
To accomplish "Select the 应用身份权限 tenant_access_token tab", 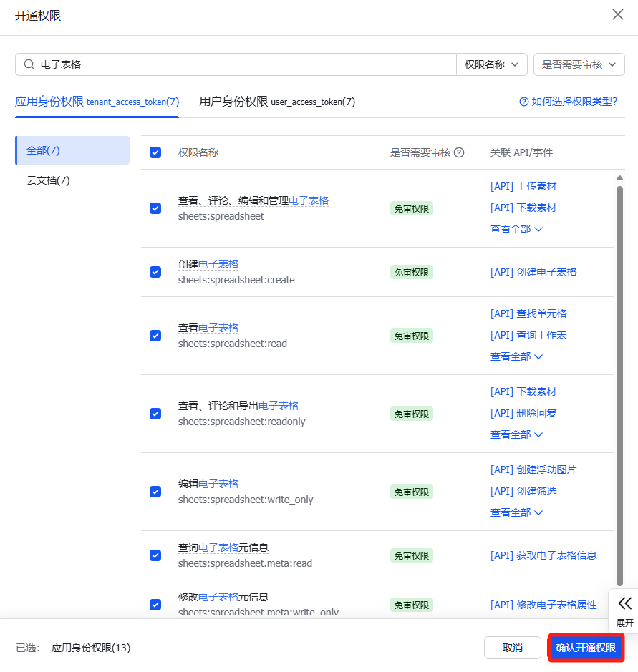I will [x=97, y=102].
